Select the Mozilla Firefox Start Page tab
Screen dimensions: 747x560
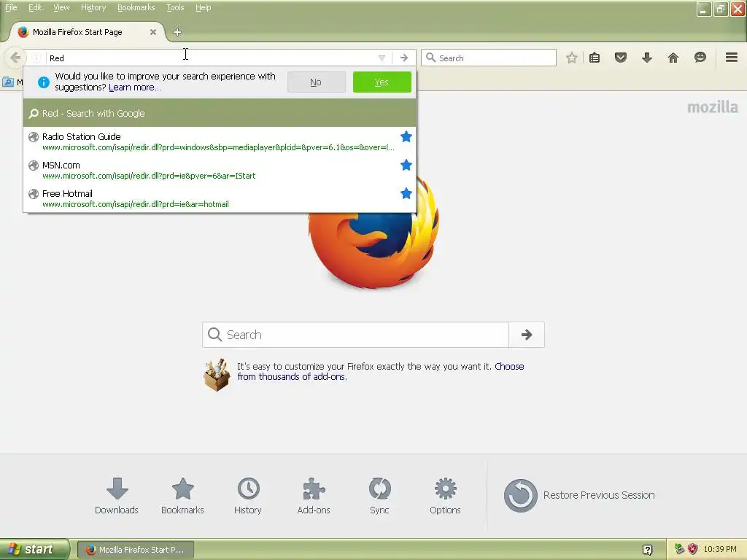click(88, 32)
